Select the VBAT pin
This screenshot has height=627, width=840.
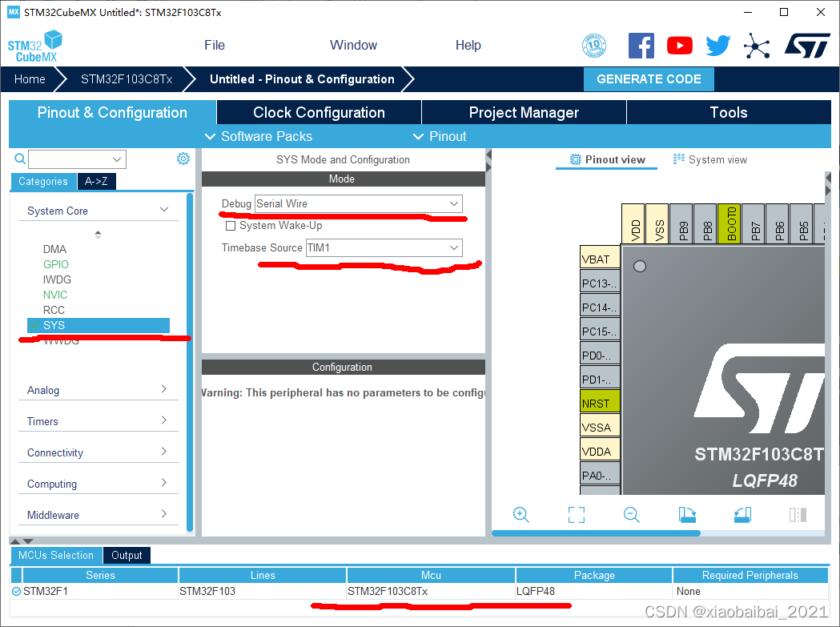pyautogui.click(x=600, y=259)
